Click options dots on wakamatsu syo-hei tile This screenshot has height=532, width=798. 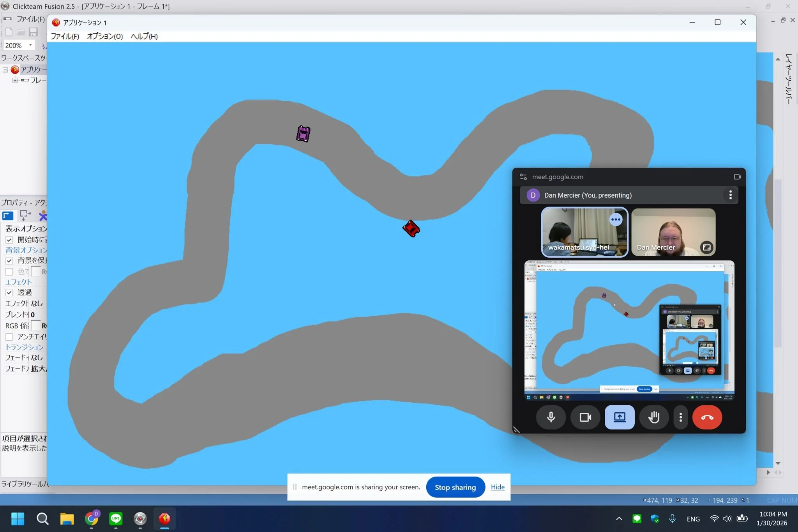point(616,219)
